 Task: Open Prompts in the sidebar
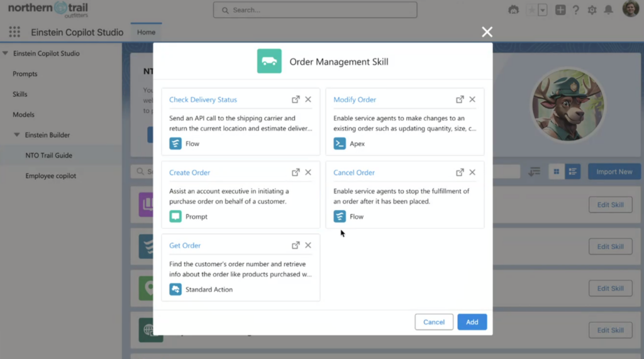click(x=25, y=74)
